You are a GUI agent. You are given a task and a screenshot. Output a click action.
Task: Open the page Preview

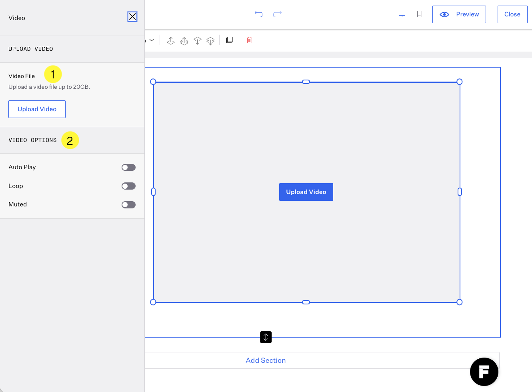click(x=459, y=14)
